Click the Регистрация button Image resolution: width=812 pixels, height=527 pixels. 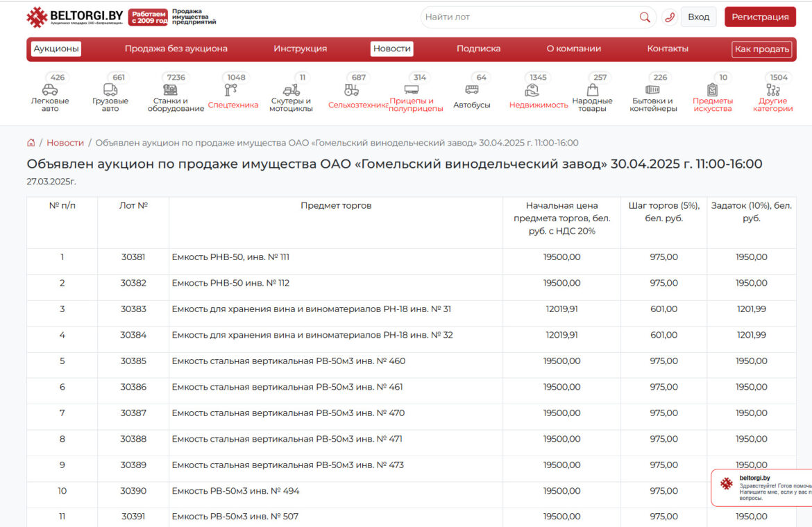(760, 17)
